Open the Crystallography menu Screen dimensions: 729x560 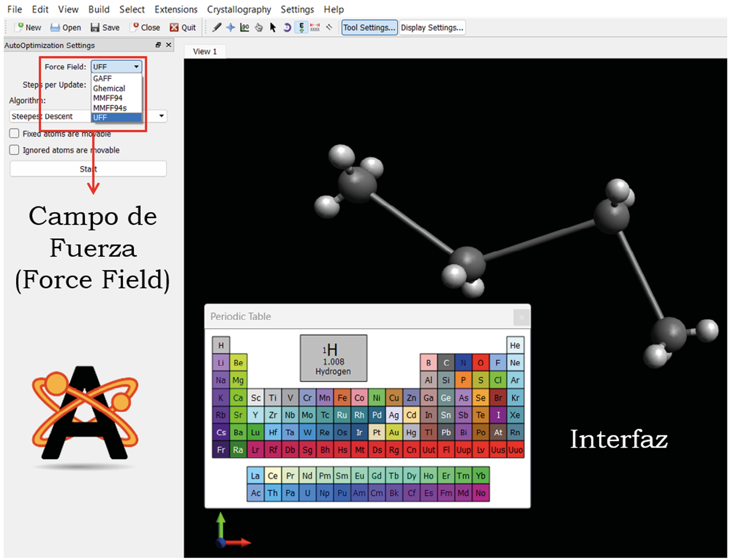[x=239, y=9]
